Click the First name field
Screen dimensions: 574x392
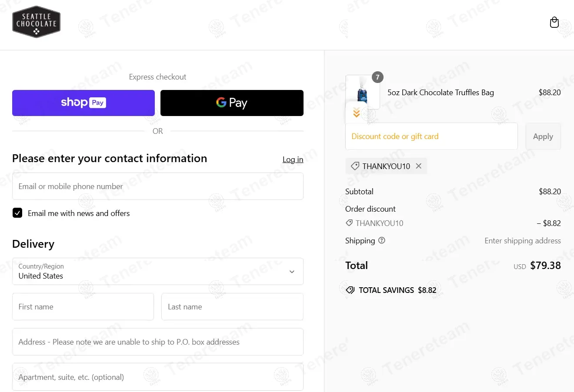[x=83, y=307]
